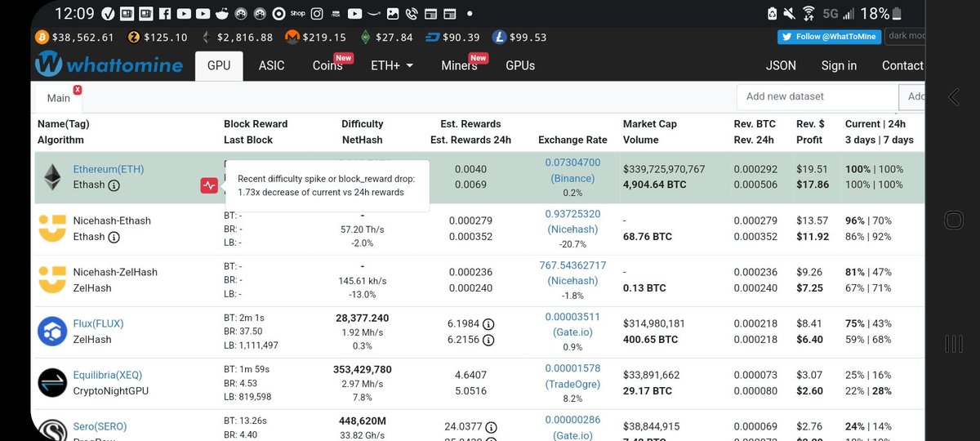The height and width of the screenshot is (441, 980).
Task: Tap the Android home button
Action: (953, 220)
